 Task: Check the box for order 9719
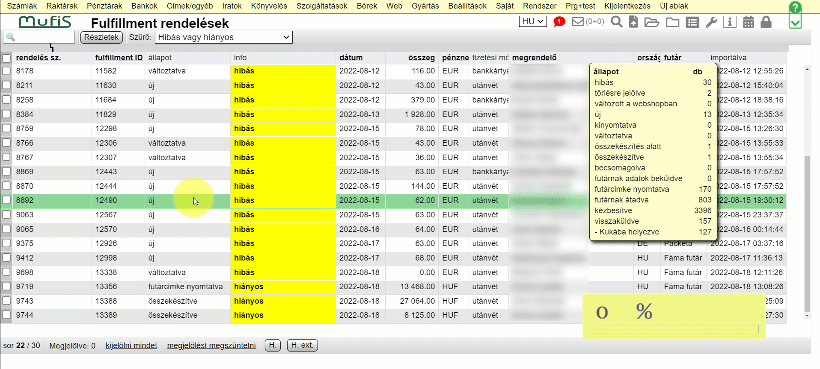(x=6, y=286)
